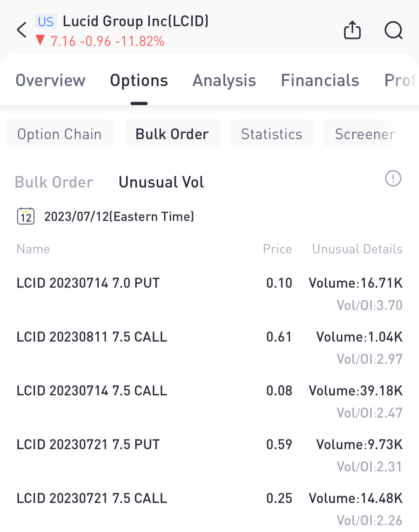Tap the Lucid Group Inc(LCID) title
This screenshot has height=532, width=419.
click(x=136, y=22)
